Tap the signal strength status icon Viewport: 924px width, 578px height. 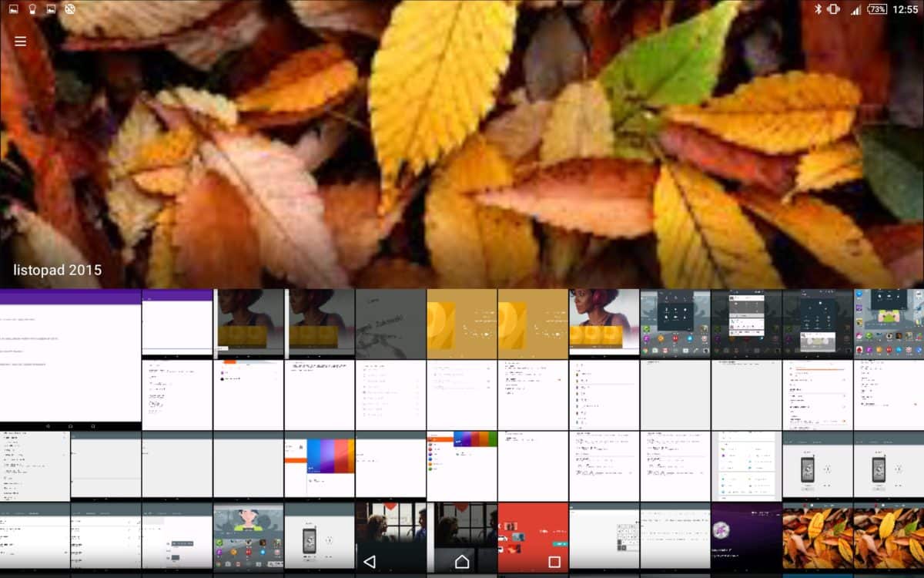tap(855, 9)
